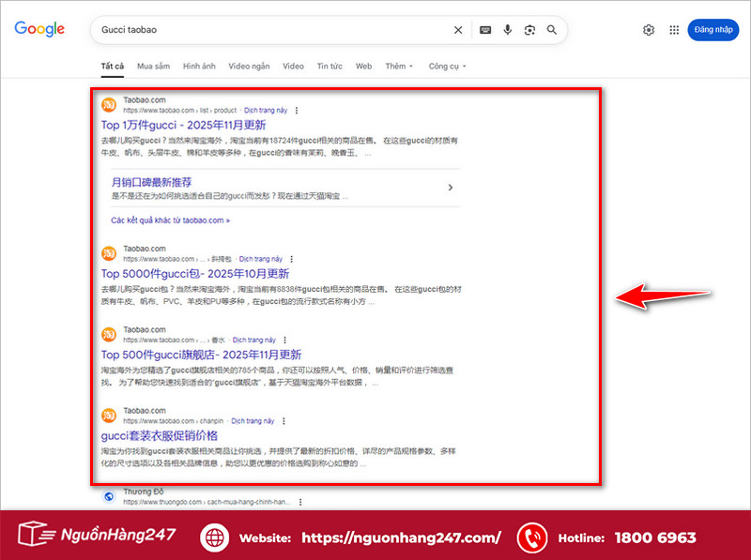Click the Taobao favicon on the first result
Viewport: 751px width, 560px height.
(109, 103)
